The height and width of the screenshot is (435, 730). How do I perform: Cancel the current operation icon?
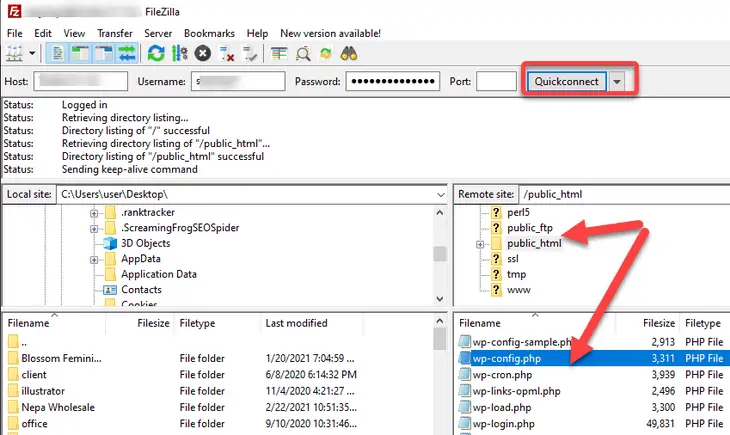tap(203, 54)
